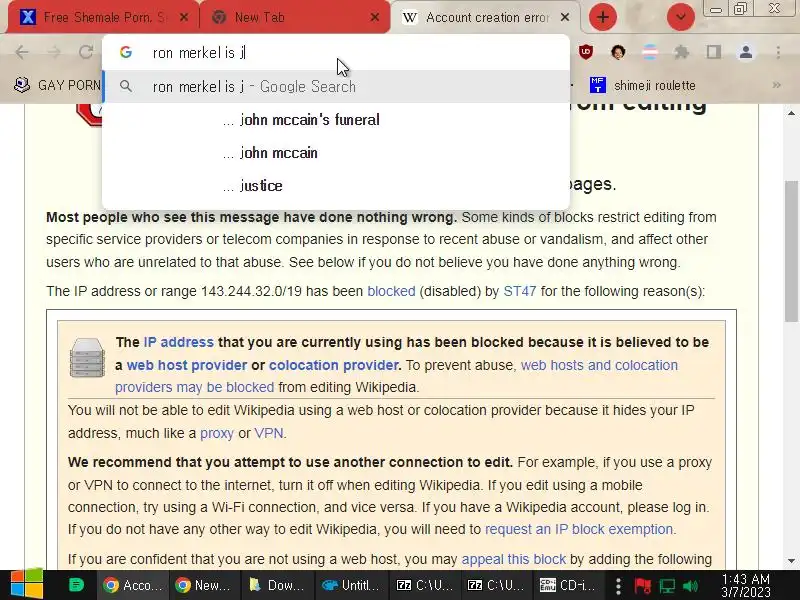Open the Chrome profile avatar
This screenshot has height=600, width=800.
coord(745,52)
